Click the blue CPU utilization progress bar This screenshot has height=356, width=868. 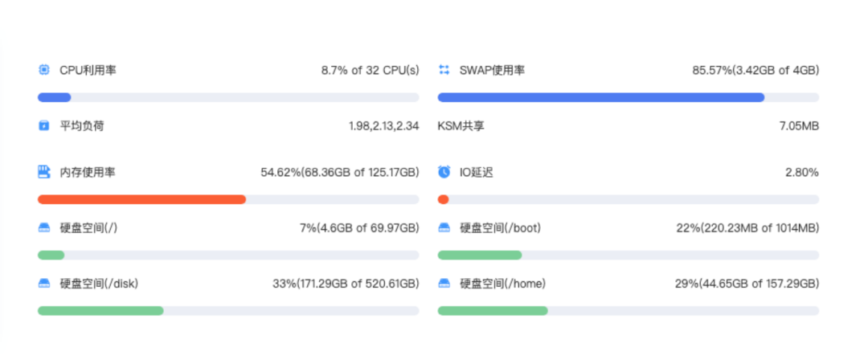(55, 97)
